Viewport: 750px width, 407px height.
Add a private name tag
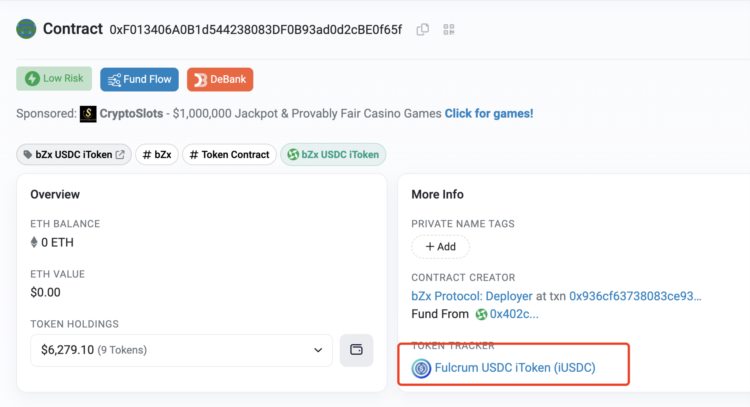click(x=440, y=246)
